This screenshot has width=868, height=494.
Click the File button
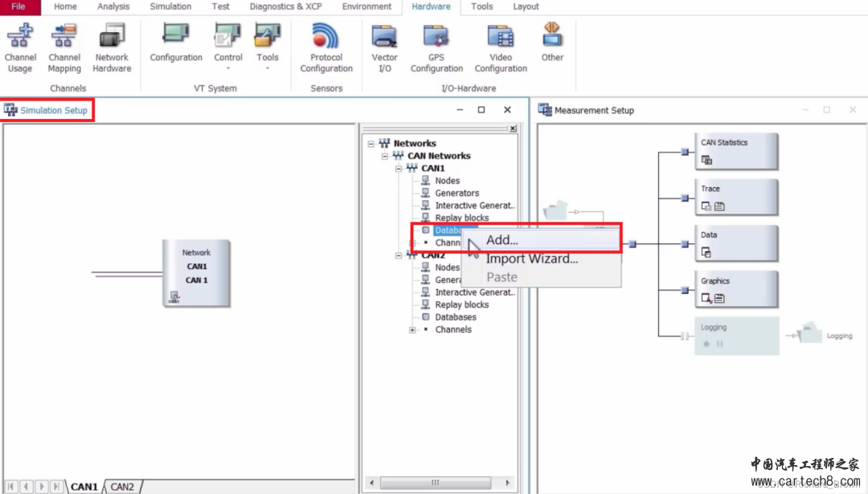click(18, 6)
